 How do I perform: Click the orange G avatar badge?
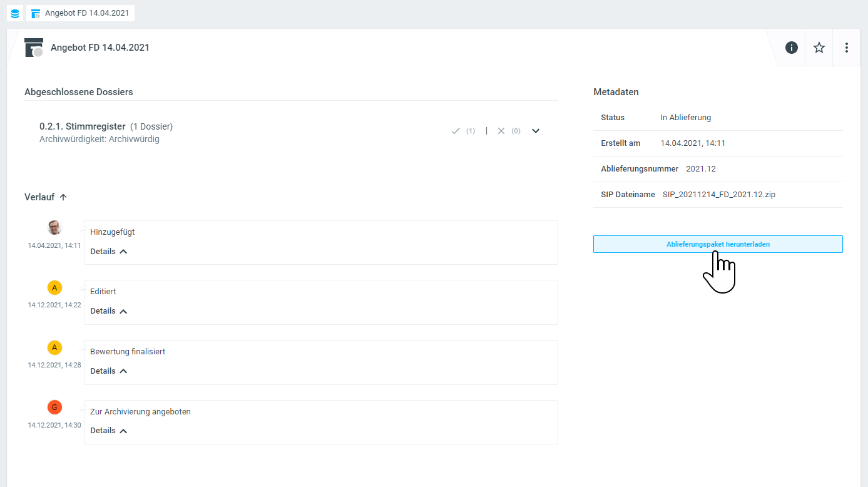click(54, 408)
